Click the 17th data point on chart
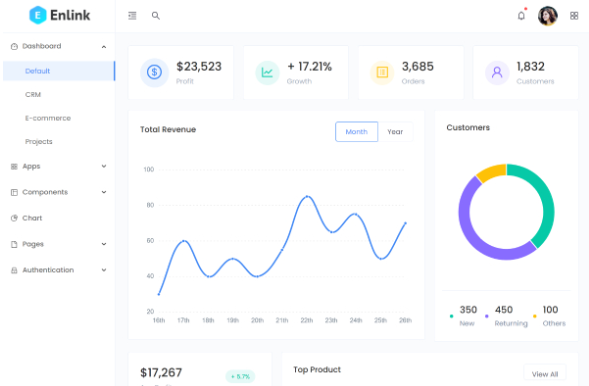The image size is (589, 386). coord(183,241)
